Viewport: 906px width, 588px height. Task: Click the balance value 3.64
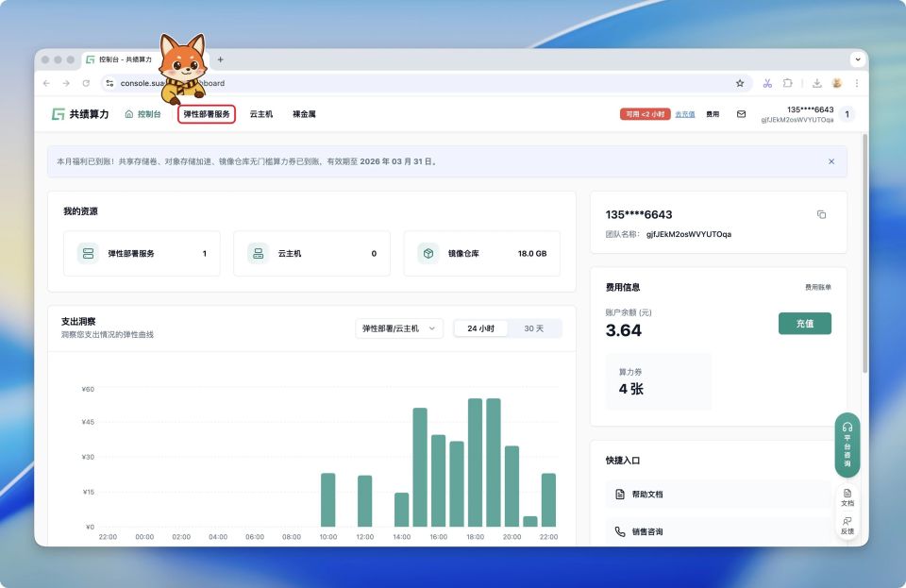(624, 330)
